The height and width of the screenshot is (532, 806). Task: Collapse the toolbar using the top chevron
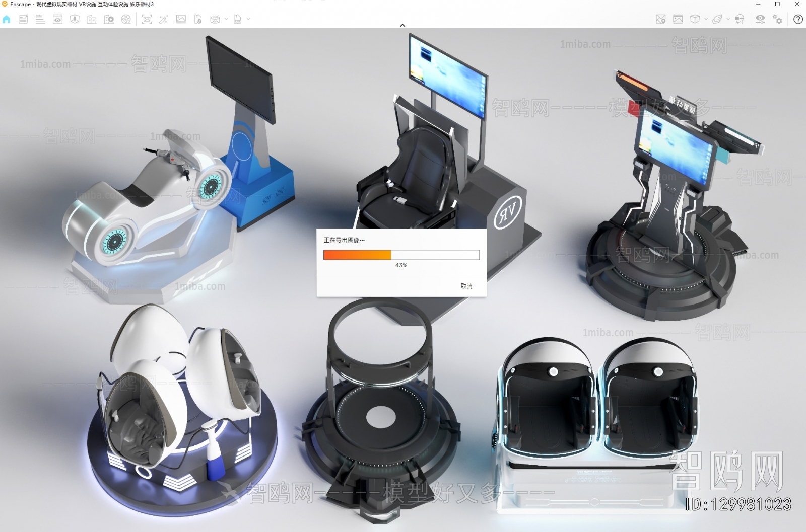[x=402, y=25]
